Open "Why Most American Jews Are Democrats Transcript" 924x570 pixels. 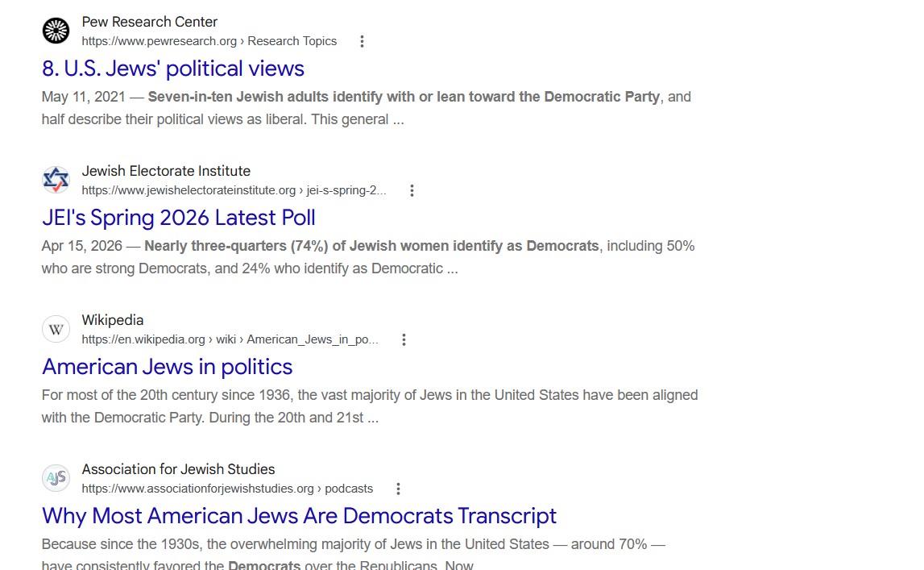pyautogui.click(x=299, y=516)
